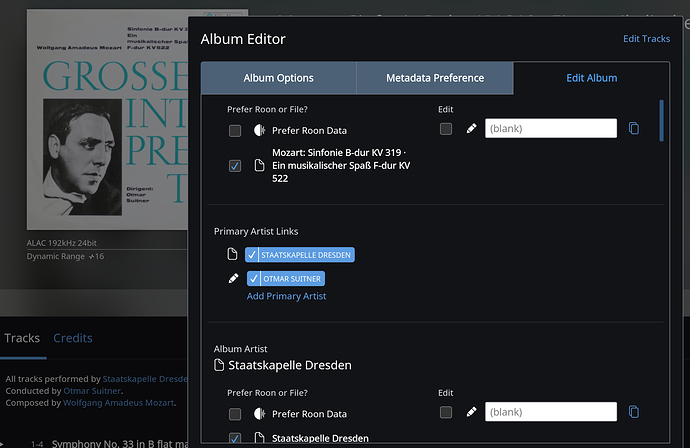Click the Roon logo icon in Album Artist section

tap(260, 414)
